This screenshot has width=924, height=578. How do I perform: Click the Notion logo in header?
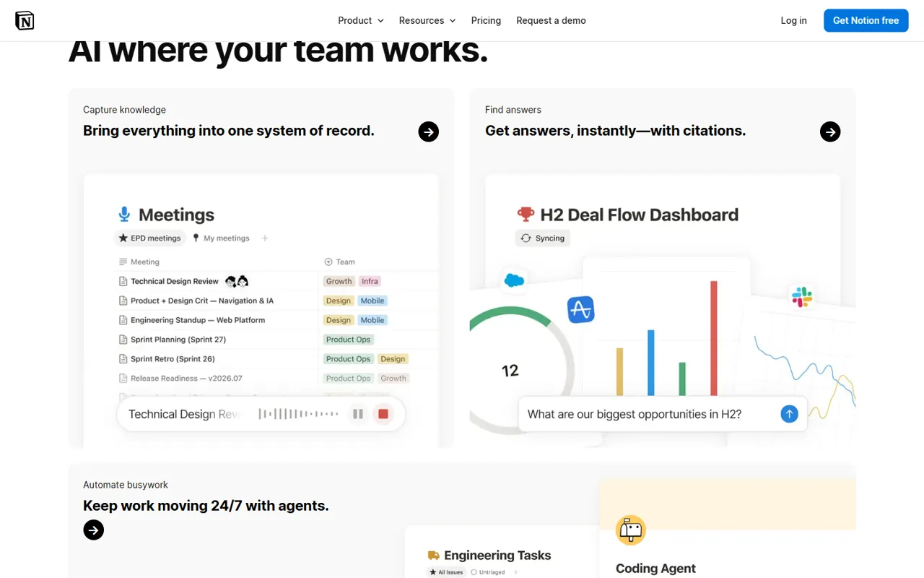click(x=25, y=20)
